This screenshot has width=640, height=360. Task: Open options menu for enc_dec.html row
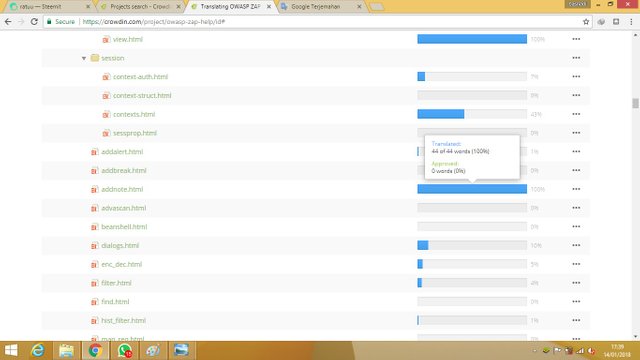pyautogui.click(x=576, y=264)
